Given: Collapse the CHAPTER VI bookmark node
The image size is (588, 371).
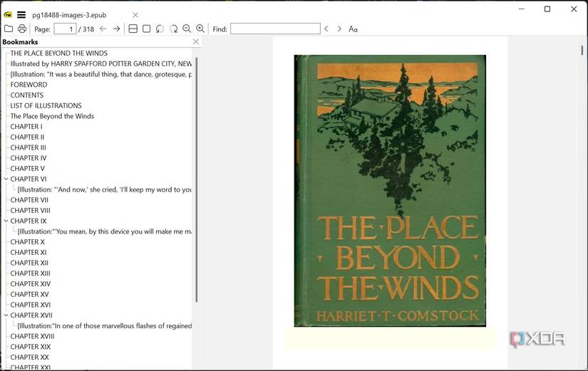Looking at the screenshot, I should click(6, 179).
